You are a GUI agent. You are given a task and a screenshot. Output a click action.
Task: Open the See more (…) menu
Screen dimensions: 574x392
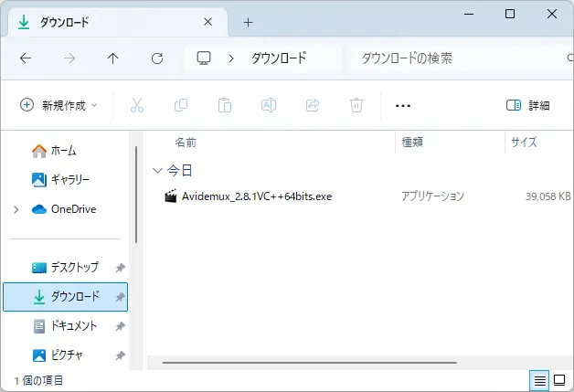tap(403, 105)
